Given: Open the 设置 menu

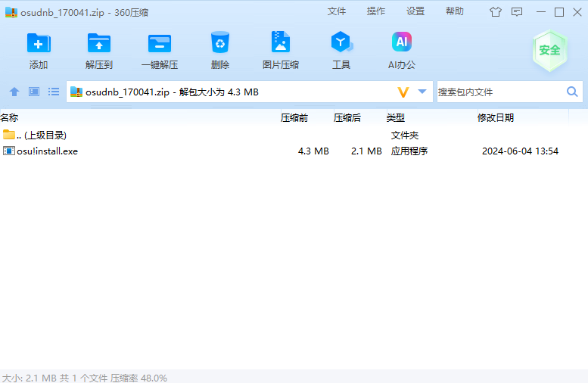Looking at the screenshot, I should point(415,11).
